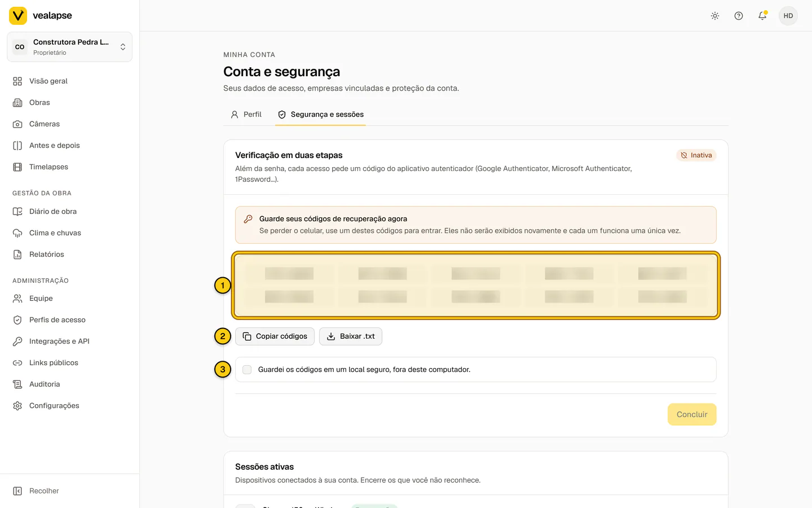The height and width of the screenshot is (508, 812).
Task: Open the help question mark icon
Action: (739, 16)
